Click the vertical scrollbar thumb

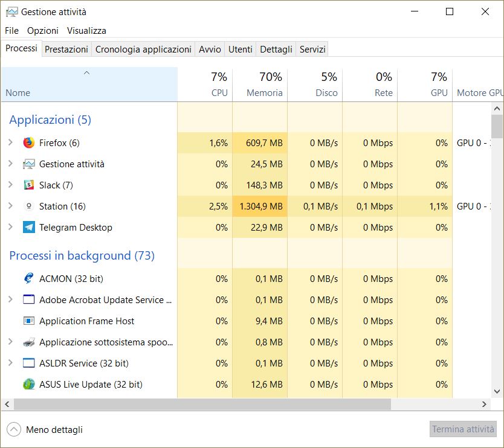coord(497,126)
